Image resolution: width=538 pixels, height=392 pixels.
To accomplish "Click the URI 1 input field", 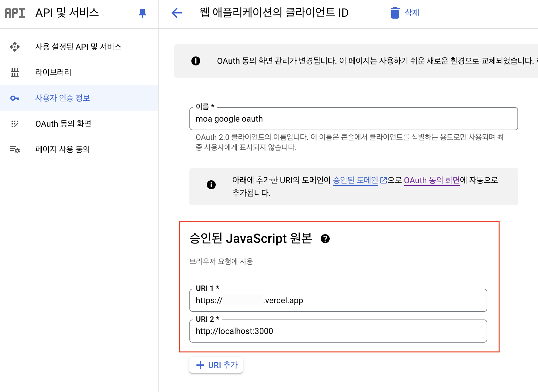I will (338, 300).
